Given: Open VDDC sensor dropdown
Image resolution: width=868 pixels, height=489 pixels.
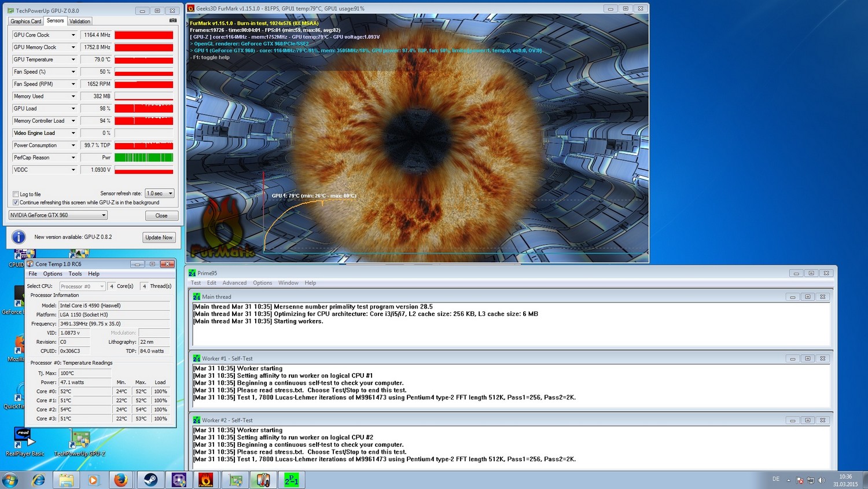Looking at the screenshot, I should pos(73,170).
